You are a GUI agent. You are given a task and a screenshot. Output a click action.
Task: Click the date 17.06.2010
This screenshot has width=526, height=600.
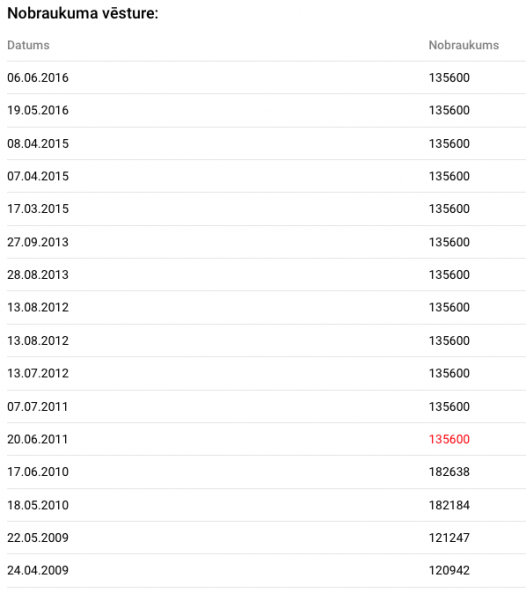(38, 472)
